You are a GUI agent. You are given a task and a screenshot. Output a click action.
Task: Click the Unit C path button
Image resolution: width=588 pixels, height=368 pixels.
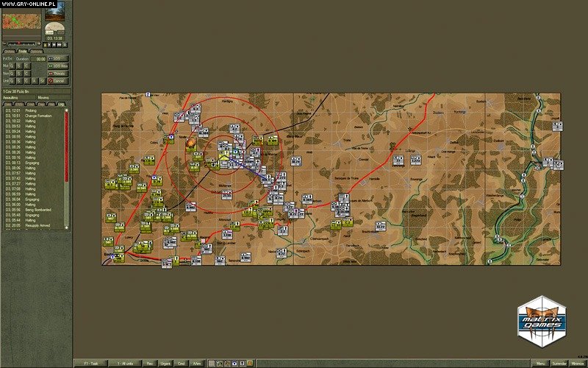[26, 81]
